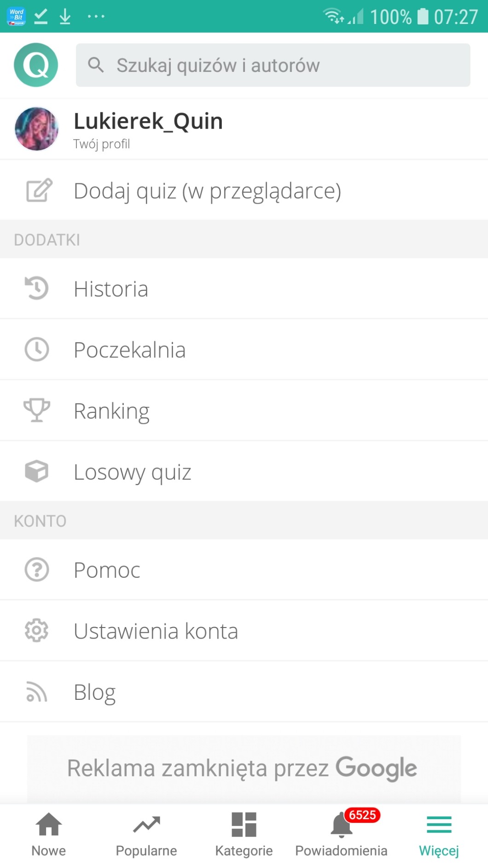Open the Pomoc question mark icon
488x868 pixels.
pos(36,569)
